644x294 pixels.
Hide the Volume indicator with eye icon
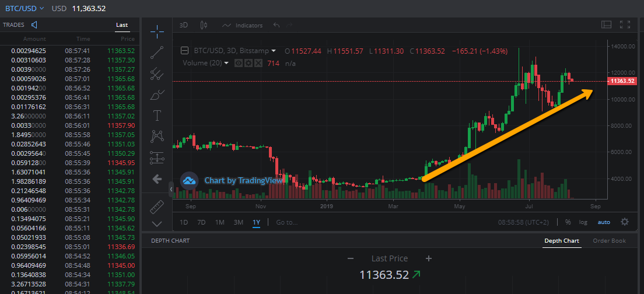point(238,63)
